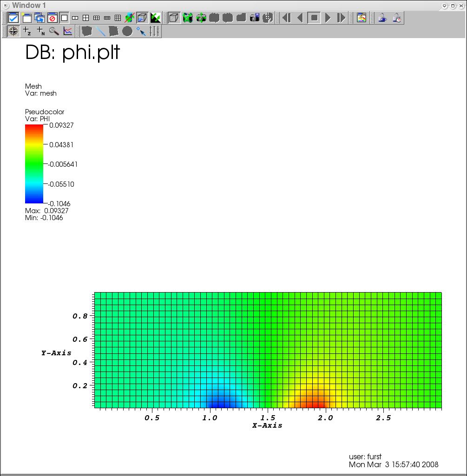Select the Navigate mode compass icon
467x476 pixels.
coord(13,31)
